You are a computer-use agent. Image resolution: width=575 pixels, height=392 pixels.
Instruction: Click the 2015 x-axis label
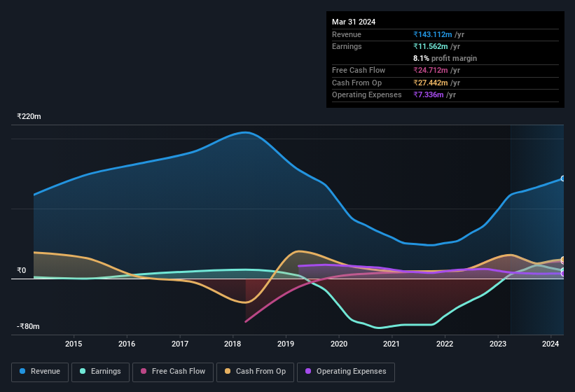tap(74, 344)
